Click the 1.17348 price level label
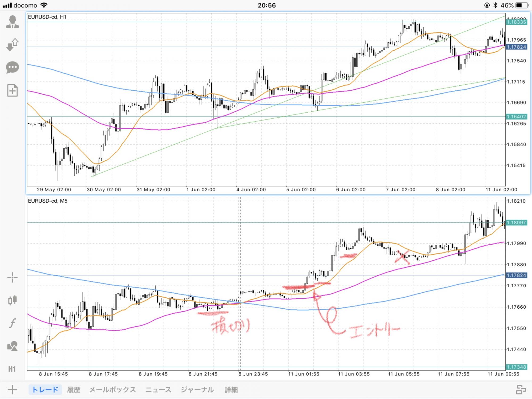Viewport: 532px width, 399px height. tap(516, 367)
